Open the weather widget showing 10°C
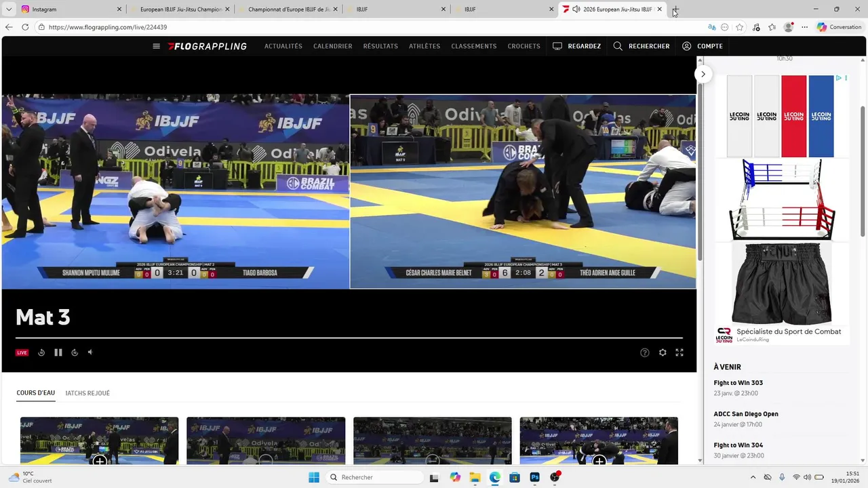The width and height of the screenshot is (868, 488). 30,477
